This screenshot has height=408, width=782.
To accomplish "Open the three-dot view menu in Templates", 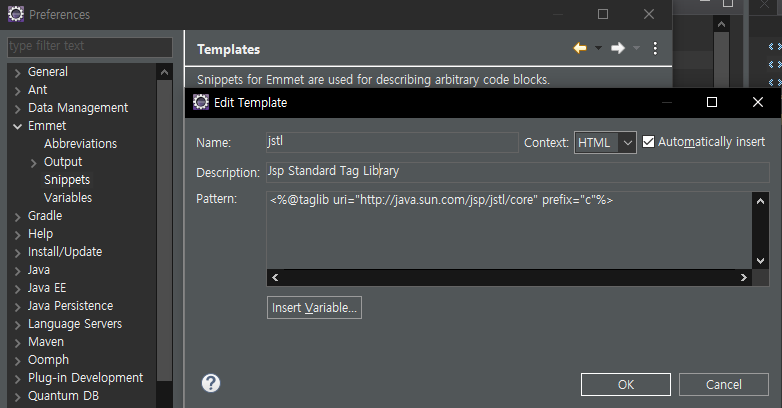I will click(x=655, y=48).
